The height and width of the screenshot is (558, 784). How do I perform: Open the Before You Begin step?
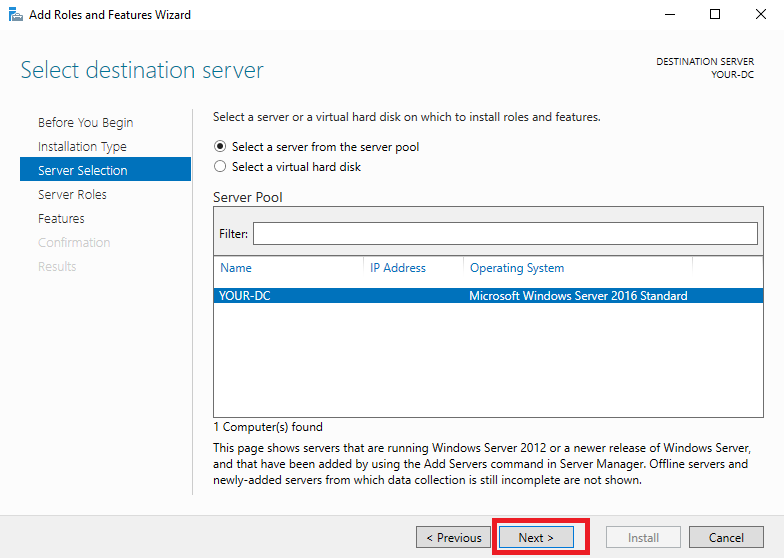pyautogui.click(x=86, y=122)
